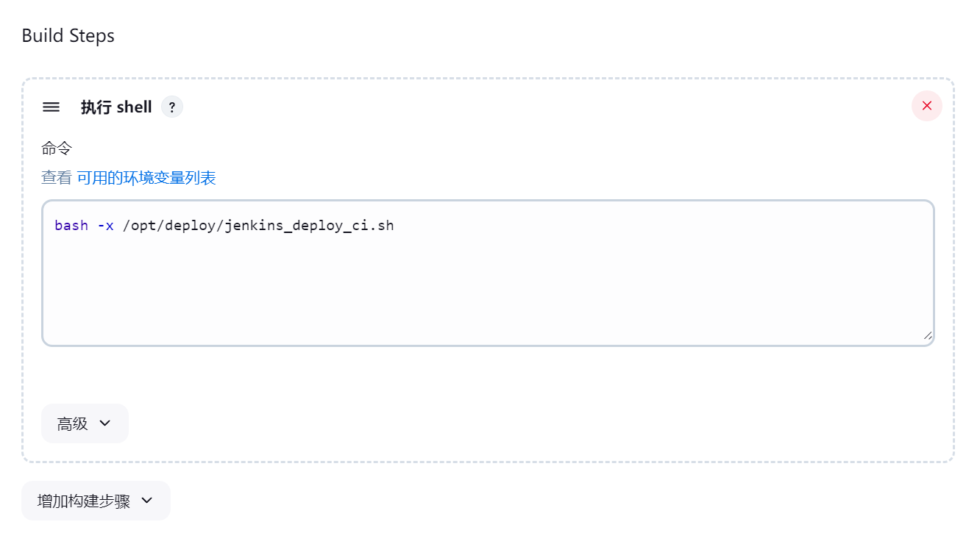Image resolution: width=980 pixels, height=544 pixels.
Task: Click the textarea resize grip corner
Action: tap(928, 335)
